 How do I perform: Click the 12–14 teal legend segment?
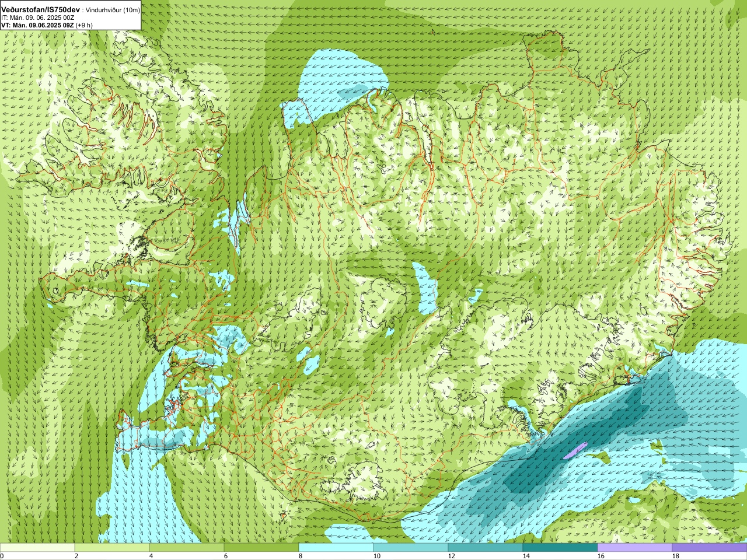(486, 548)
